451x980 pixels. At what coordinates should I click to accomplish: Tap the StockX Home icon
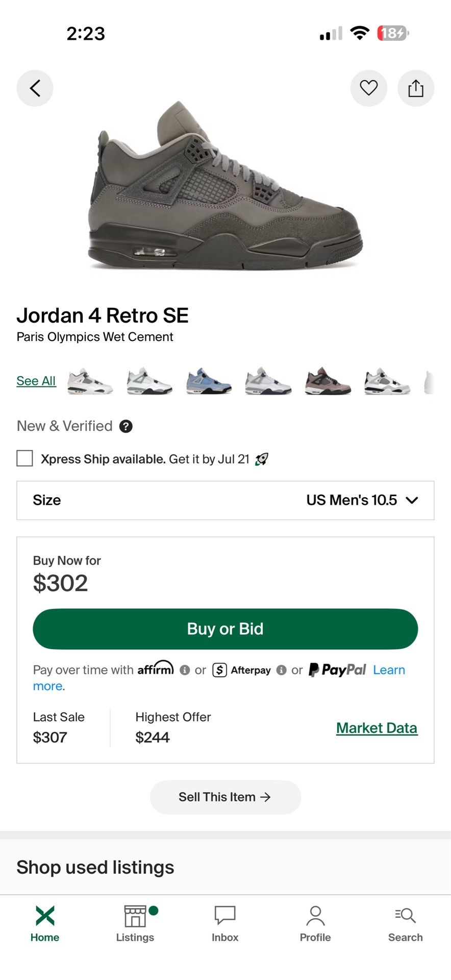click(x=45, y=916)
